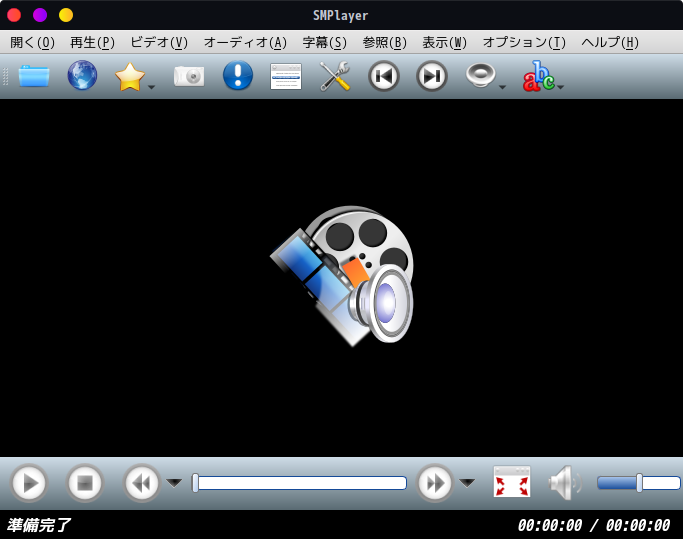Click the audio speaker toolbar icon
This screenshot has width=683, height=539.
[480, 75]
